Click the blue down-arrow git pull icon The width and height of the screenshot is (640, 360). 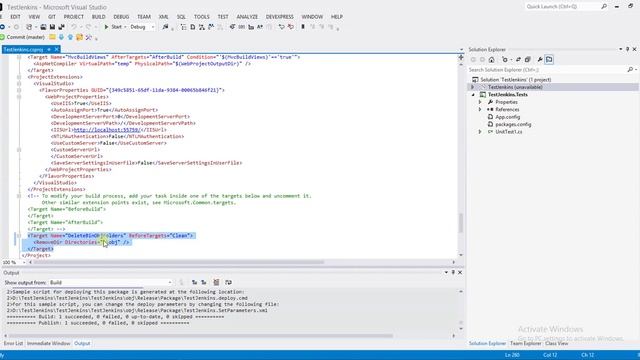tap(61, 37)
